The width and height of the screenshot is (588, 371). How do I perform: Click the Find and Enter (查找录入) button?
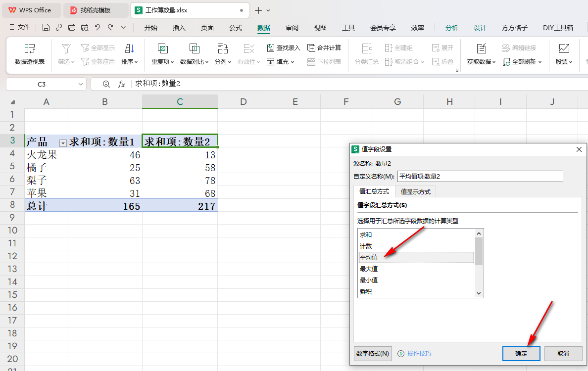coord(284,47)
